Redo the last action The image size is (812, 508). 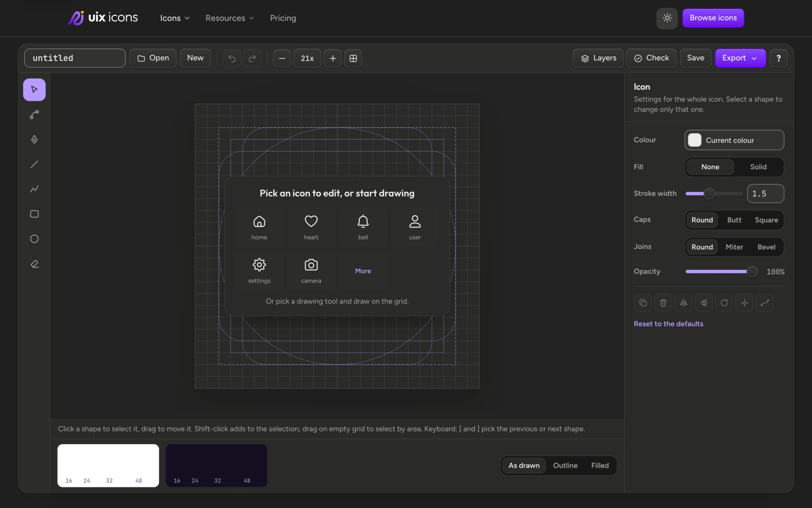tap(252, 58)
